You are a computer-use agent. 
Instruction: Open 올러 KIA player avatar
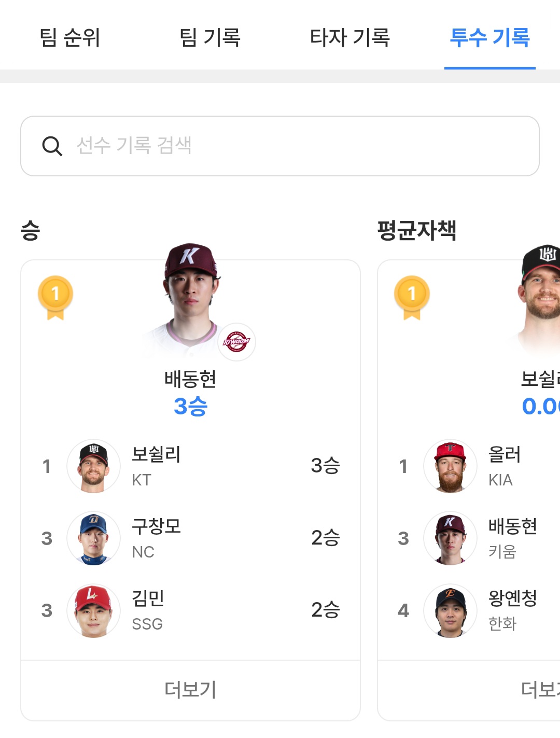(x=450, y=466)
